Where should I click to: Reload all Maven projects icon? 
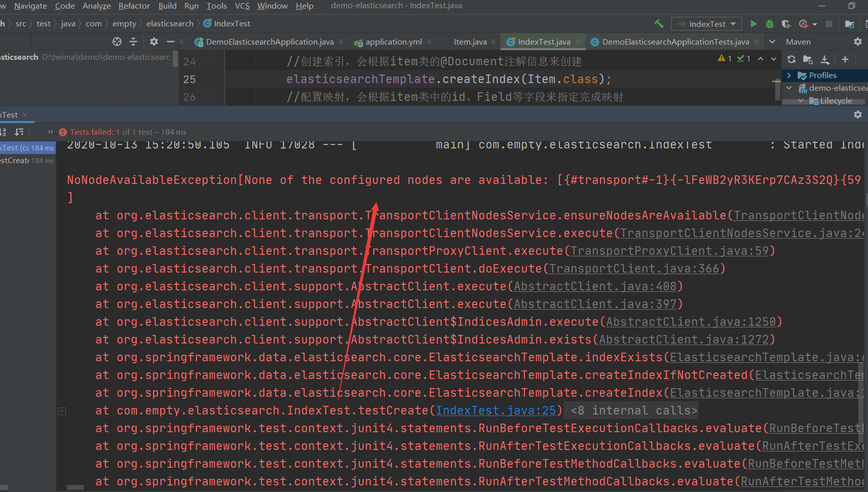coord(791,59)
